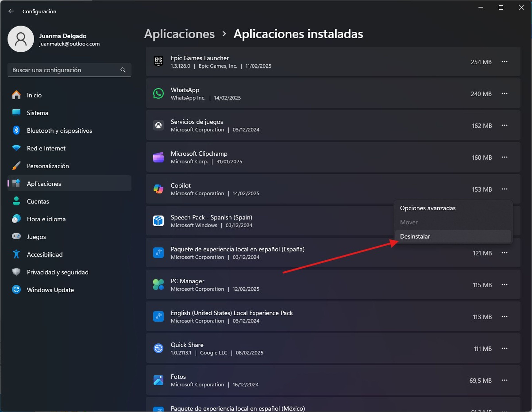532x412 pixels.
Task: Click the English Local Experience Pack icon
Action: tap(158, 317)
